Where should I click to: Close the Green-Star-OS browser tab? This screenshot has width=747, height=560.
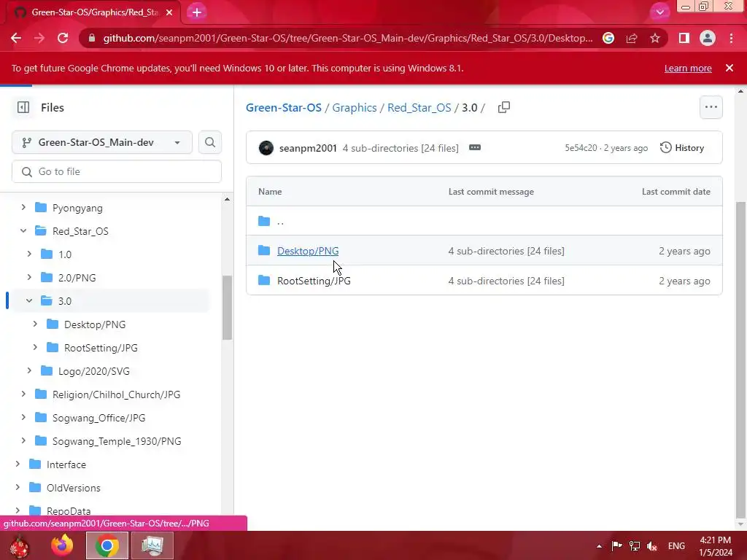click(169, 12)
